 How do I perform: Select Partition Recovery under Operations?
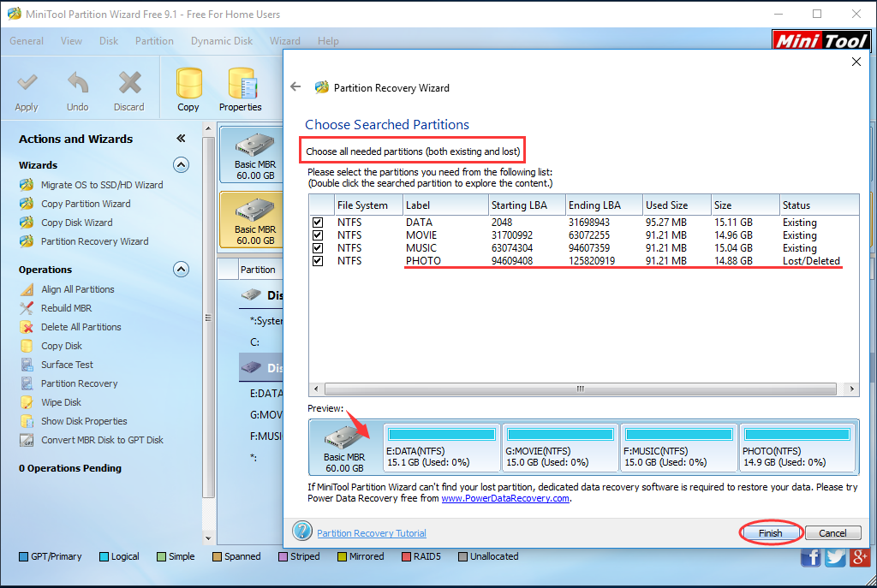tap(80, 383)
